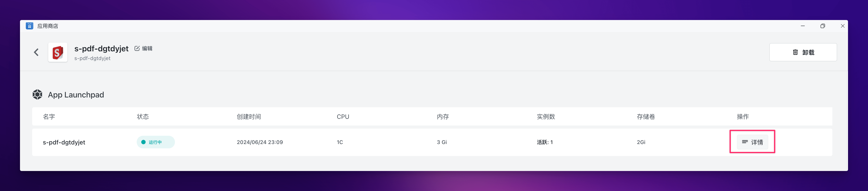The width and height of the screenshot is (868, 191).
Task: Click the 活跃: 1 instance count cell
Action: pyautogui.click(x=545, y=142)
